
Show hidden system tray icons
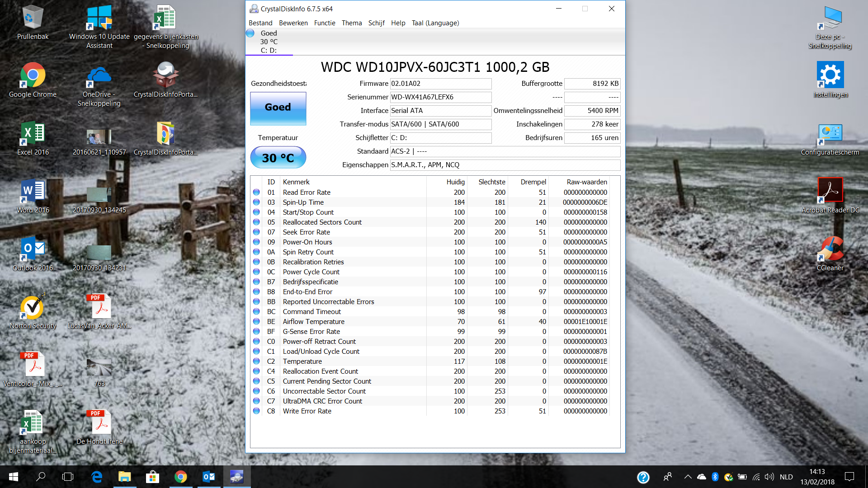(688, 477)
